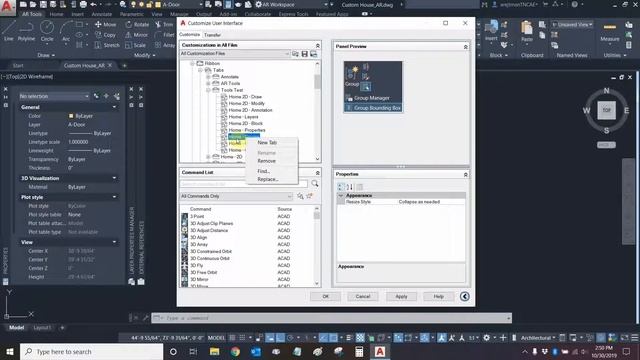Click the Windows search box
Viewport: 640px width, 360px height.
pyautogui.click(x=92, y=351)
